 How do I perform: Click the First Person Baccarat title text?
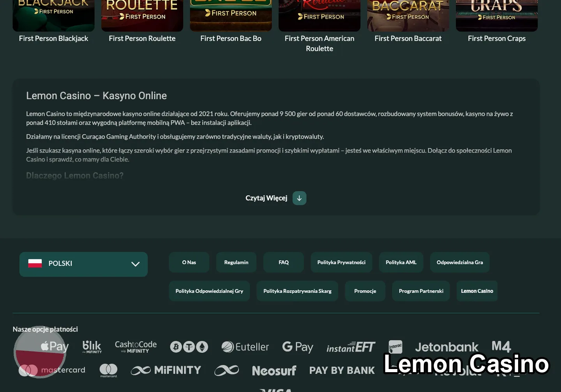[408, 39]
